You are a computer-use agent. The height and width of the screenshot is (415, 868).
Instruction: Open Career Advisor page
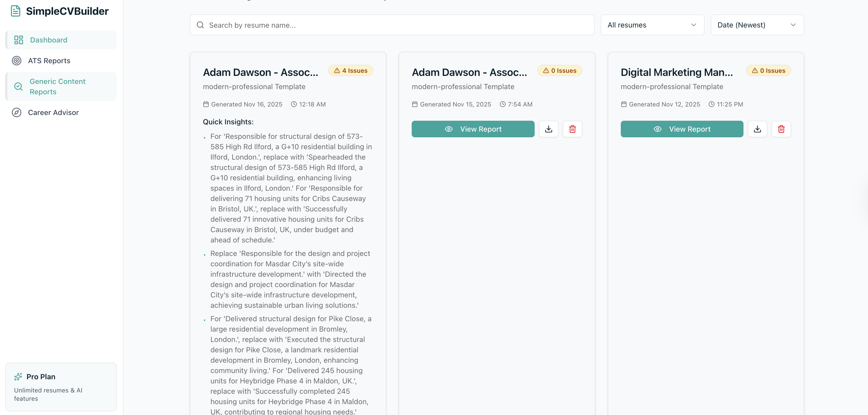[x=53, y=112]
